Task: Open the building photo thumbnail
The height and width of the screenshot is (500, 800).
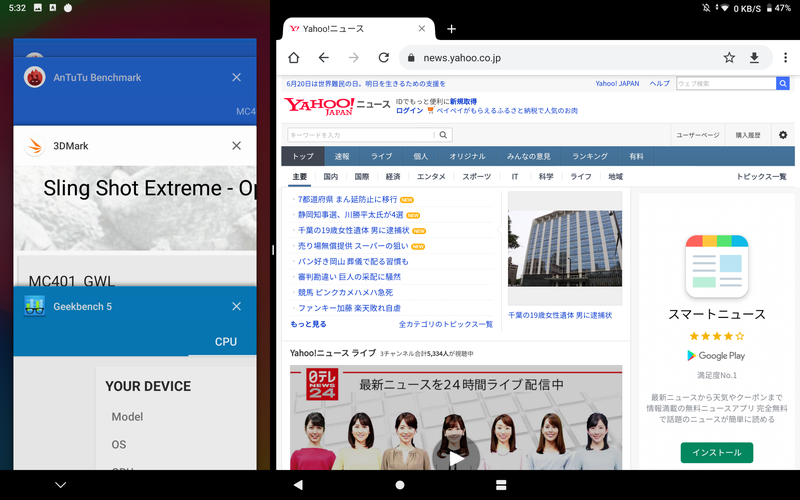Action: [x=565, y=248]
